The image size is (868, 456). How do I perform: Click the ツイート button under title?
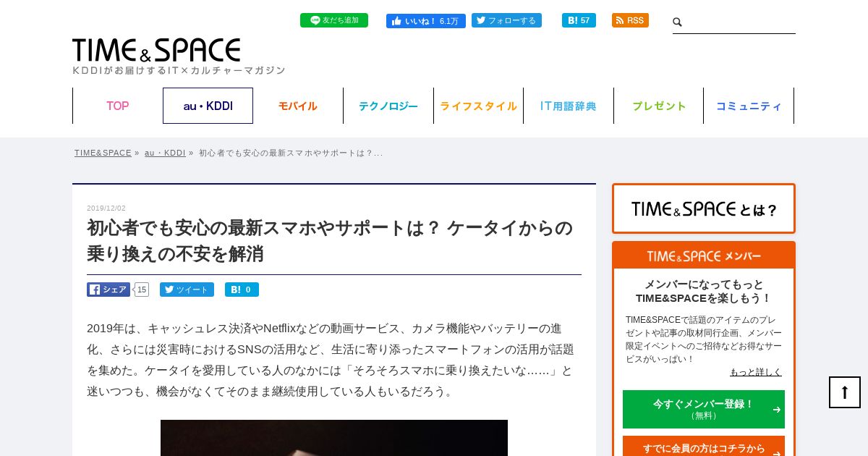(187, 290)
